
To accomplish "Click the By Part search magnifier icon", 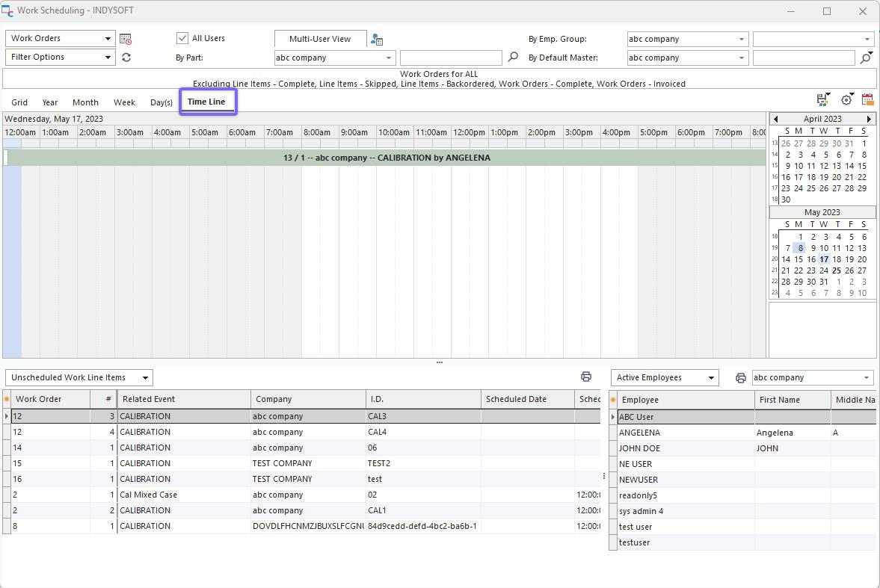I will [x=513, y=58].
